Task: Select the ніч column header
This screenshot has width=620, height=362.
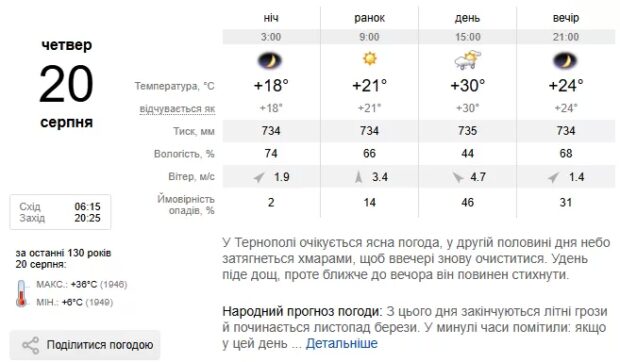Action: click(x=271, y=18)
